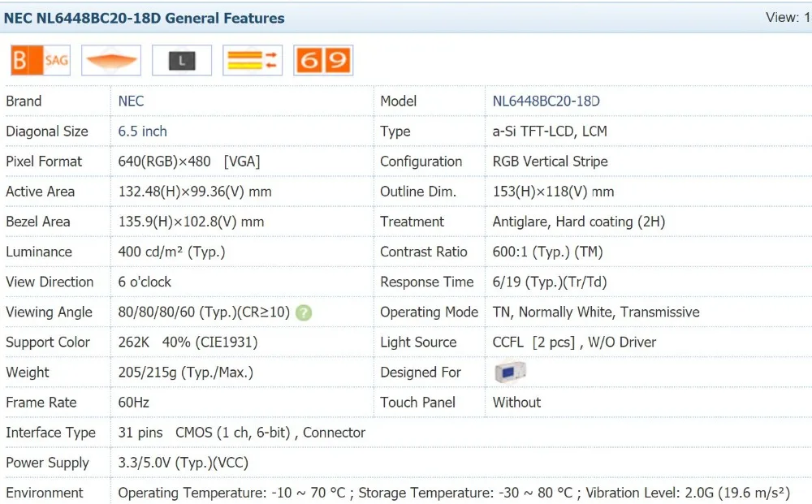The width and height of the screenshot is (812, 504).
Task: Open the NL6448BC20-18D model link
Action: 546,101
